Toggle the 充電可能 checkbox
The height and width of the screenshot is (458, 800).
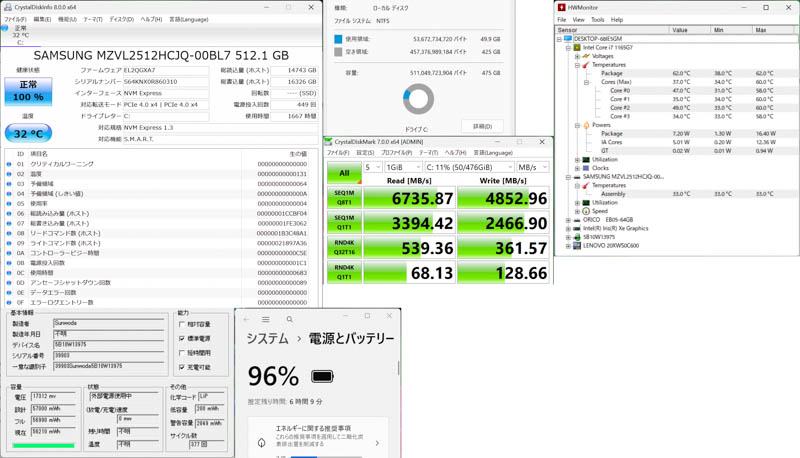point(182,367)
